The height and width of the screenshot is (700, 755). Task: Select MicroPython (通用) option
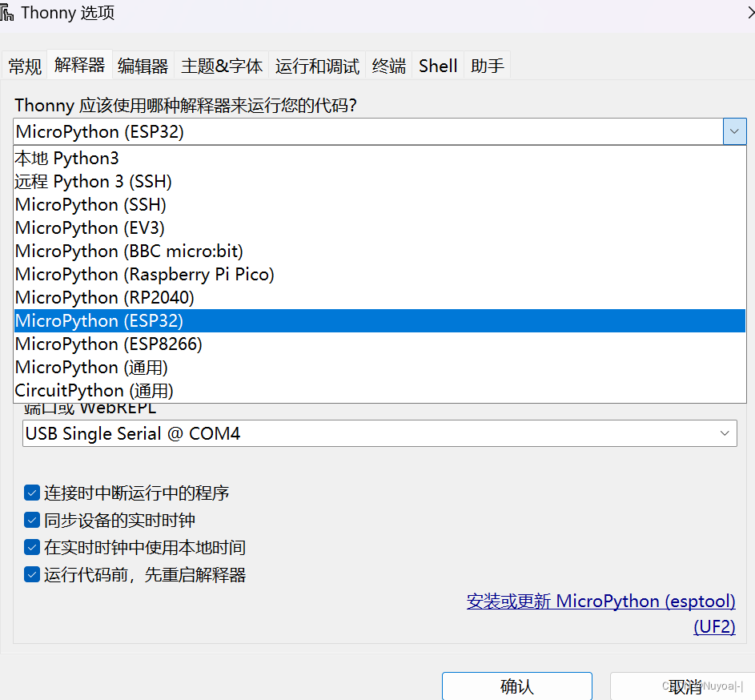point(380,367)
